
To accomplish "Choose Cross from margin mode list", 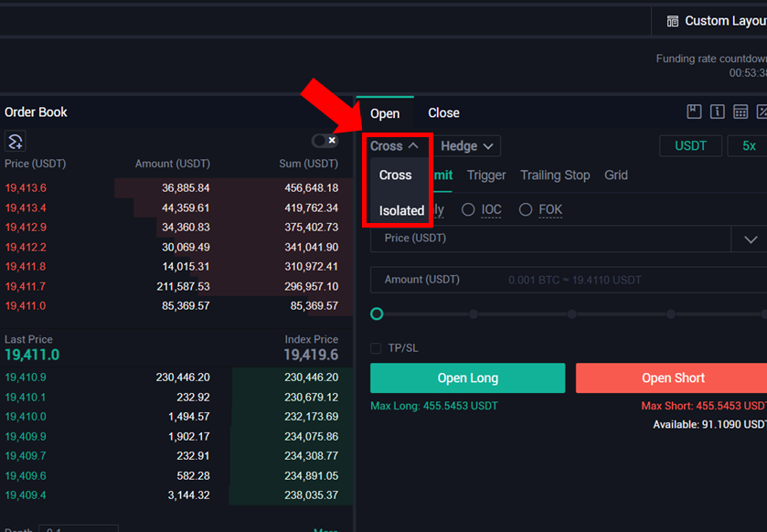I will (x=395, y=175).
